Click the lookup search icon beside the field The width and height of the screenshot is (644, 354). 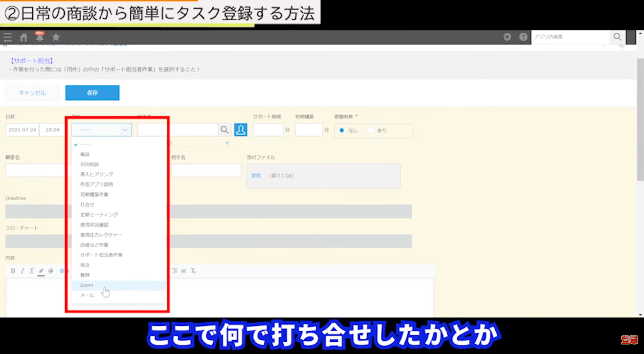(225, 130)
